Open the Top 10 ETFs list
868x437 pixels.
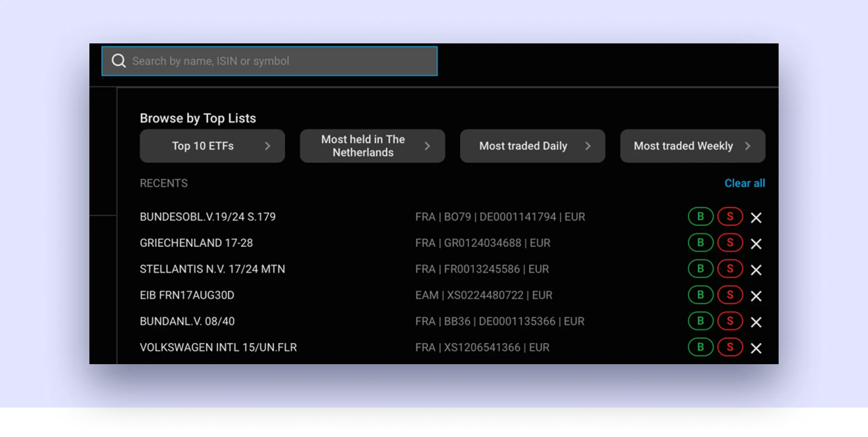(x=203, y=146)
